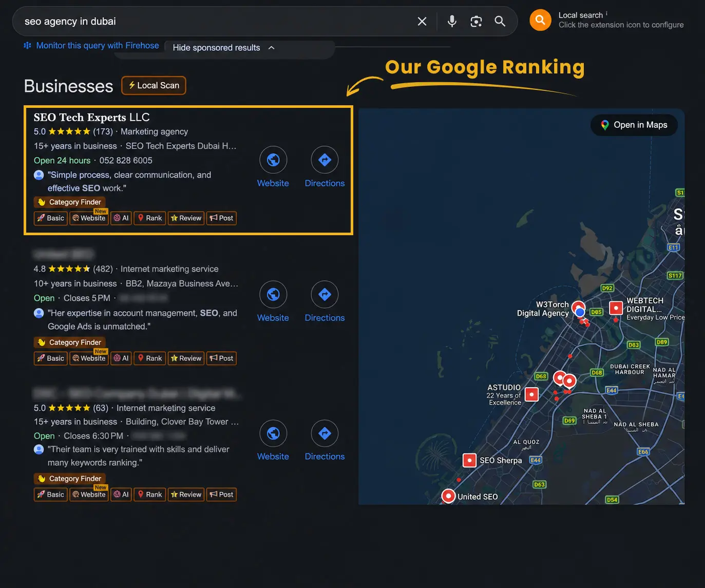This screenshot has width=705, height=588.
Task: Select WEBTECH DIGITAL map marker
Action: 616,308
